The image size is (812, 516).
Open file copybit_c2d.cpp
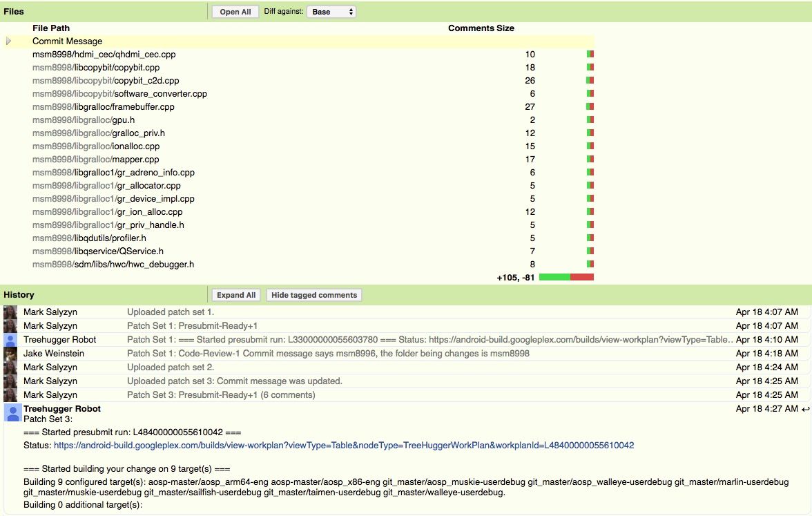(x=106, y=81)
